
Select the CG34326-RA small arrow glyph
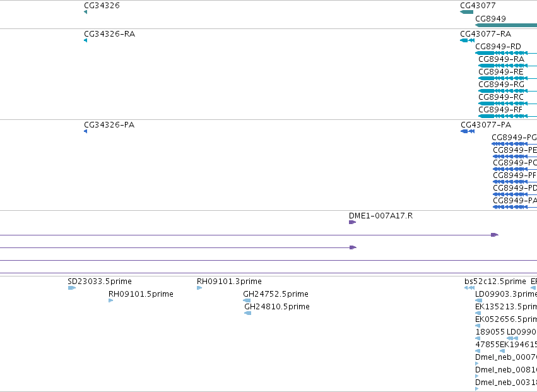click(86, 40)
